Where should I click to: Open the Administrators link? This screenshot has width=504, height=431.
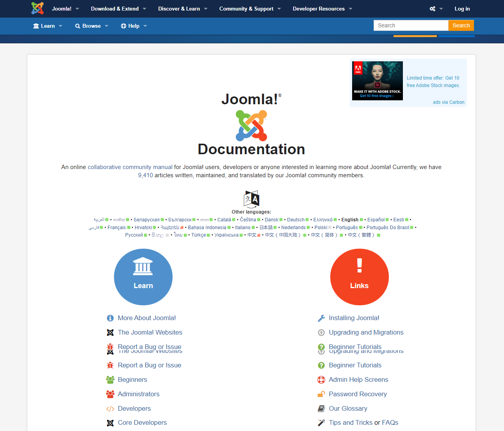tap(139, 394)
